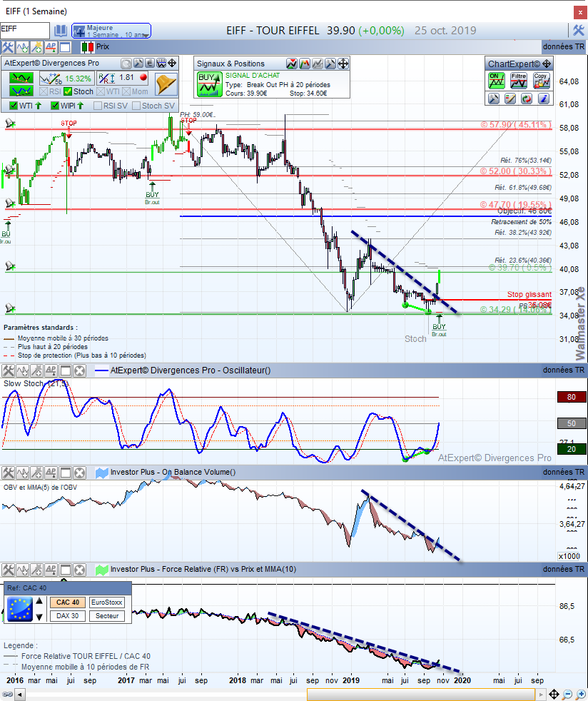Image resolution: width=588 pixels, height=701 pixels.
Task: Open oscillator panel settings wrench icon
Action: (8, 370)
